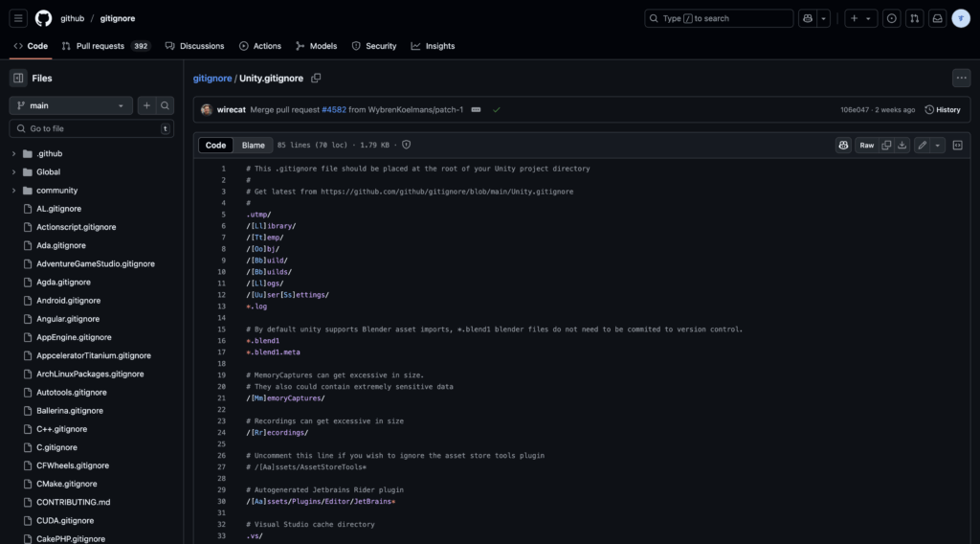Open the main branch selector dropdown

71,105
